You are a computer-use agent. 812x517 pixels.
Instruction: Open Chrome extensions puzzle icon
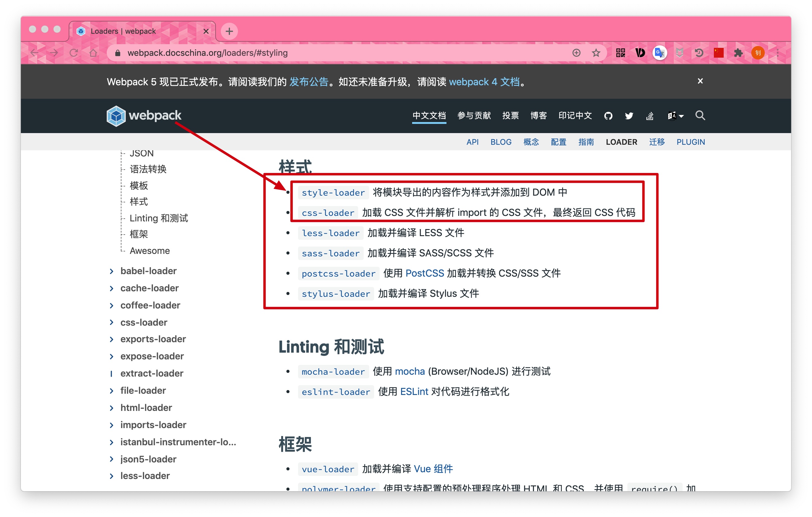click(x=738, y=53)
